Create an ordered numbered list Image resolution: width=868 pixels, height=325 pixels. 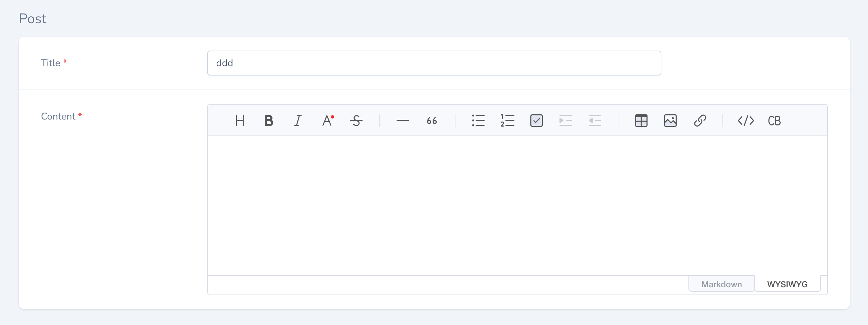coord(507,121)
